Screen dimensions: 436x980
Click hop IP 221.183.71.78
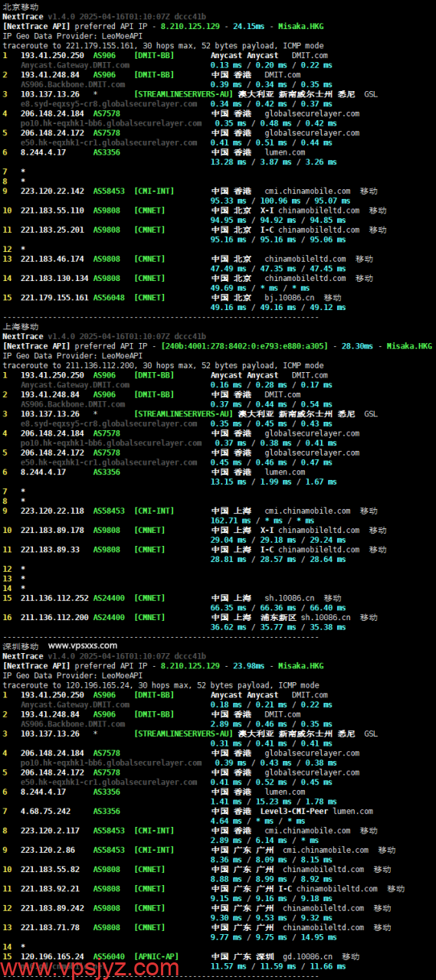[50, 926]
